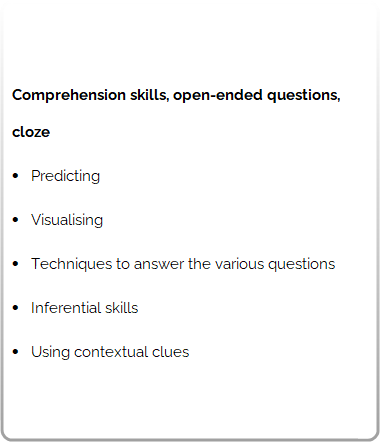
Task: Click empty space above the card heading
Action: click(x=190, y=43)
